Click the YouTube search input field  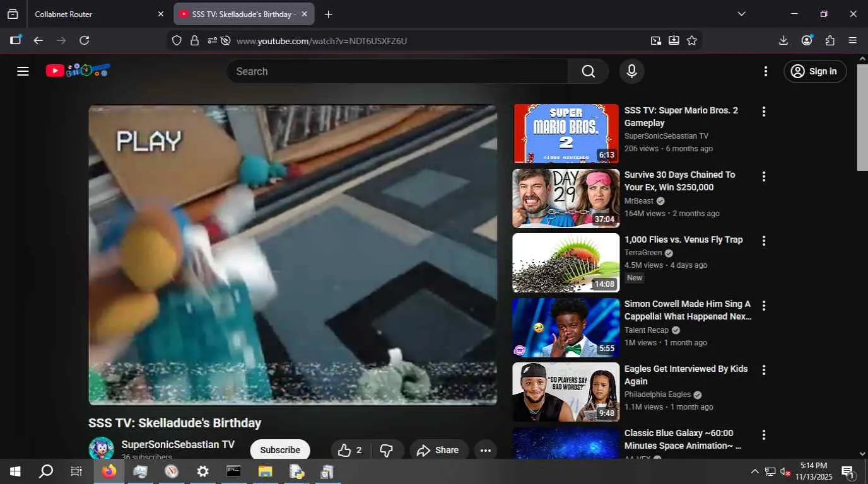click(397, 71)
